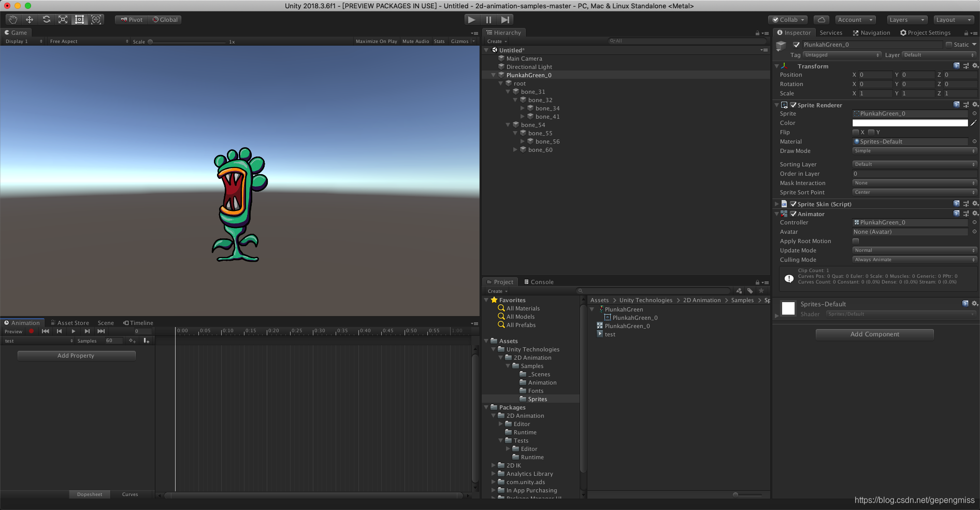Click the Add Keyframe icon
The image size is (980, 510).
133,341
